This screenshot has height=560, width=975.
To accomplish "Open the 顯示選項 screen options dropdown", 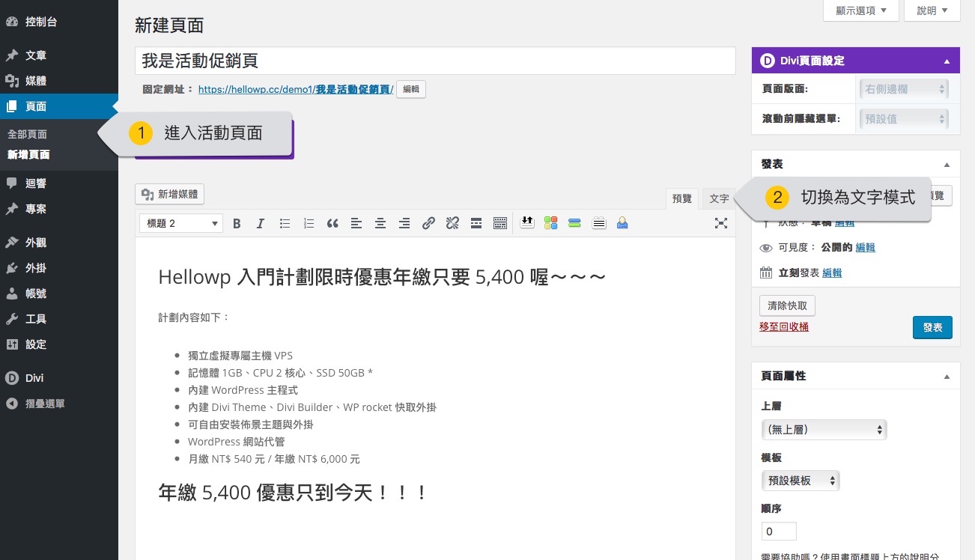I will pyautogui.click(x=860, y=10).
